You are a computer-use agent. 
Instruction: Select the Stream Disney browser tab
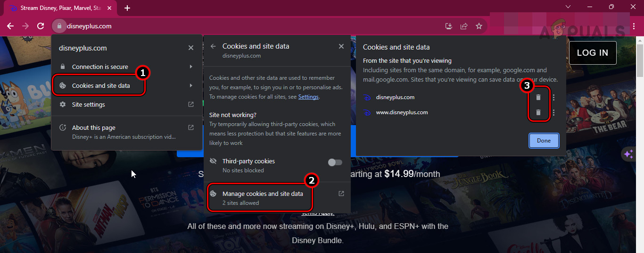(60, 8)
